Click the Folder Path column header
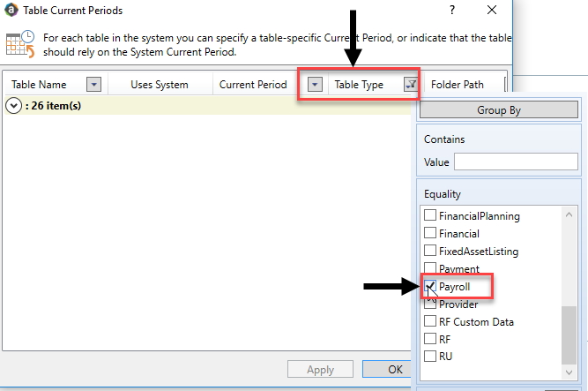 tap(459, 85)
